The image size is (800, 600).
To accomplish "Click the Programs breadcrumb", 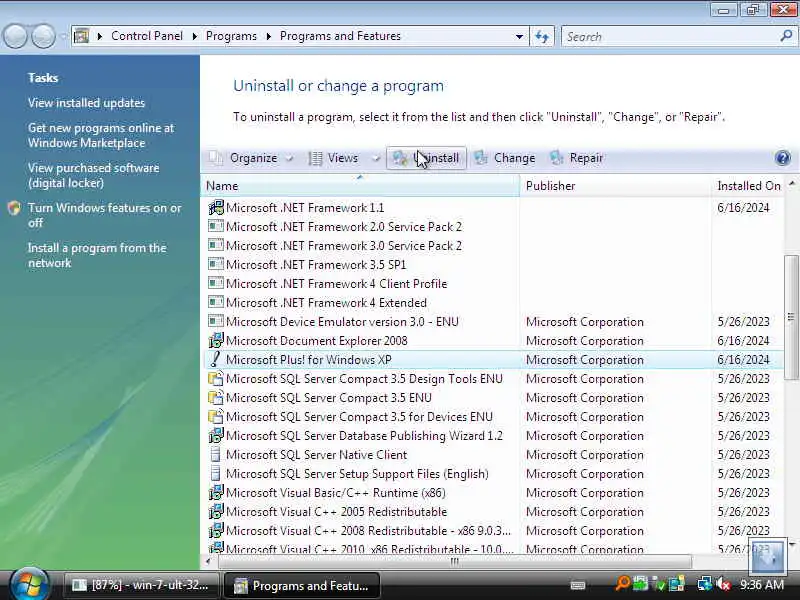I will pos(231,36).
